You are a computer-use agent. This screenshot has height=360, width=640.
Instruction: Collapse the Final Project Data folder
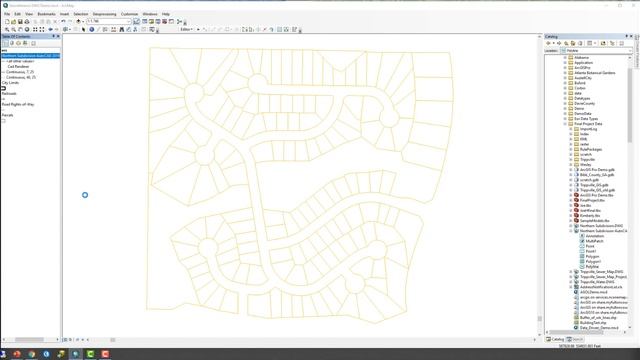(565, 124)
